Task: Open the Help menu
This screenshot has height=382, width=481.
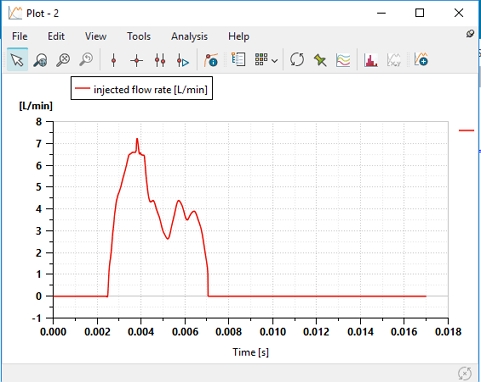Action: 239,36
